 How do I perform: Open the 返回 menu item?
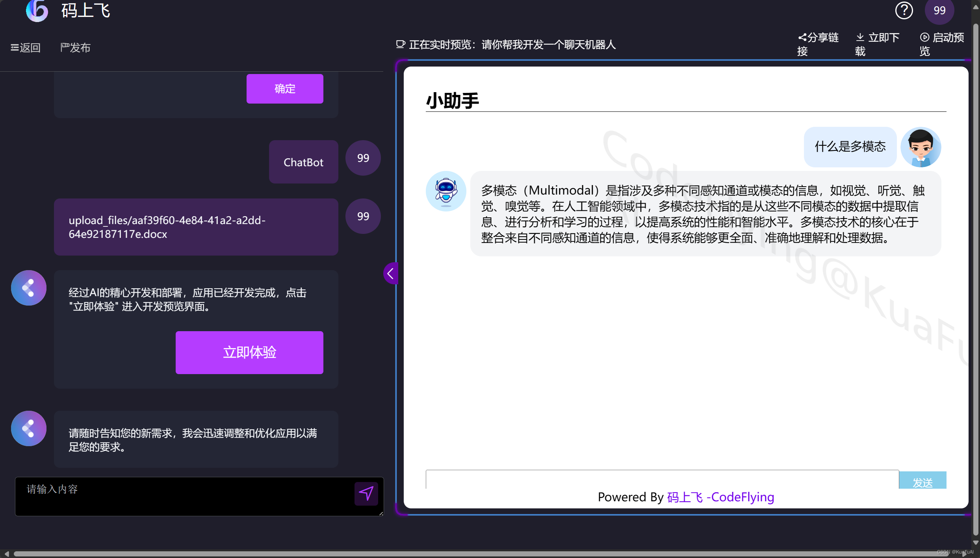pos(26,48)
